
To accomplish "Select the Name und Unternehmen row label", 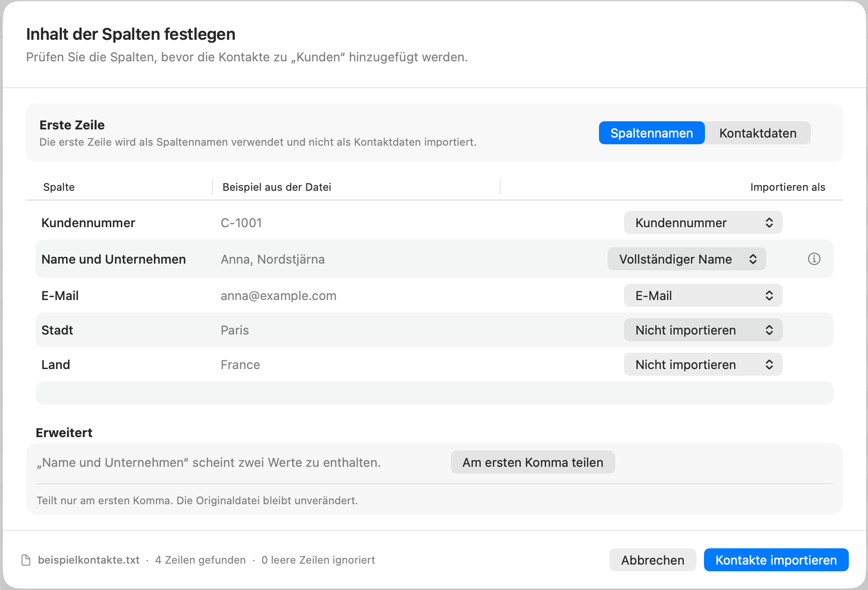I will [x=114, y=259].
